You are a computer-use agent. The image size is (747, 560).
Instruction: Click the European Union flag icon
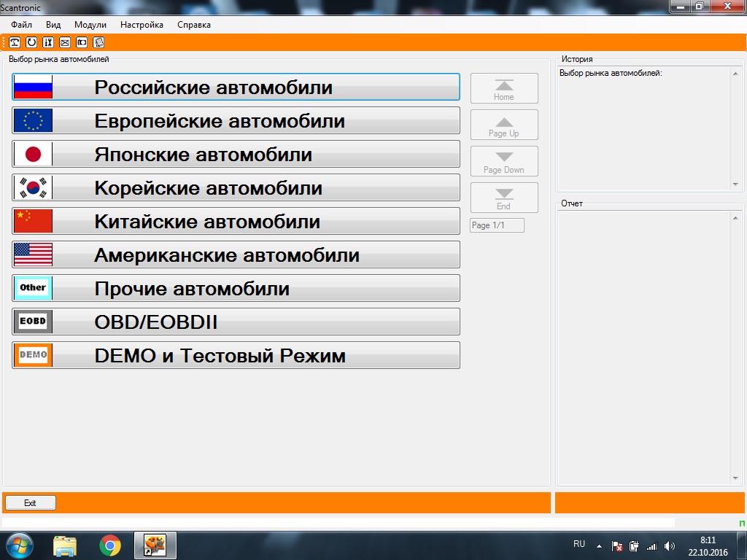[x=33, y=120]
